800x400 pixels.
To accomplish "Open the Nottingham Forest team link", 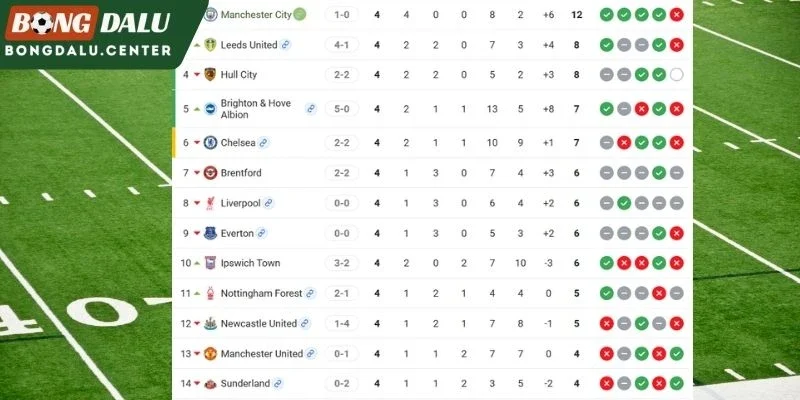I will pyautogui.click(x=261, y=293).
